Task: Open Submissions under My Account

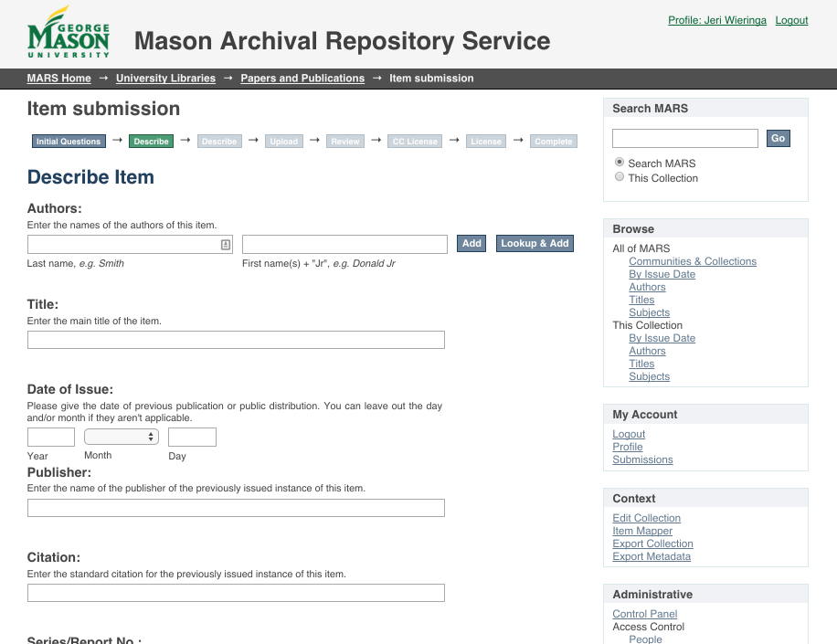Action: [x=642, y=459]
